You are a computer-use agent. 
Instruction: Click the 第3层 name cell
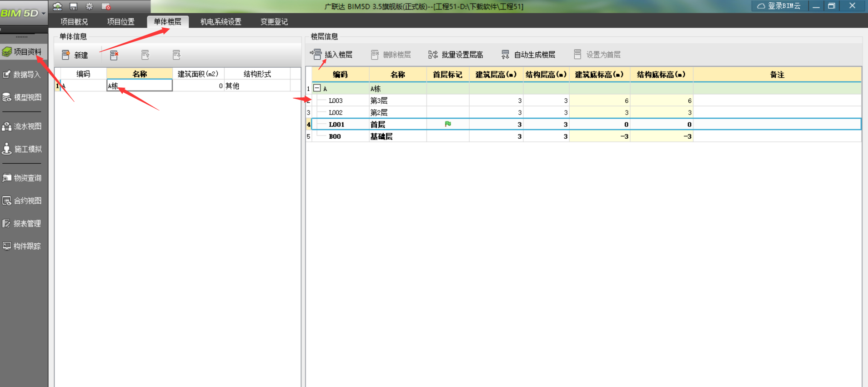[398, 101]
